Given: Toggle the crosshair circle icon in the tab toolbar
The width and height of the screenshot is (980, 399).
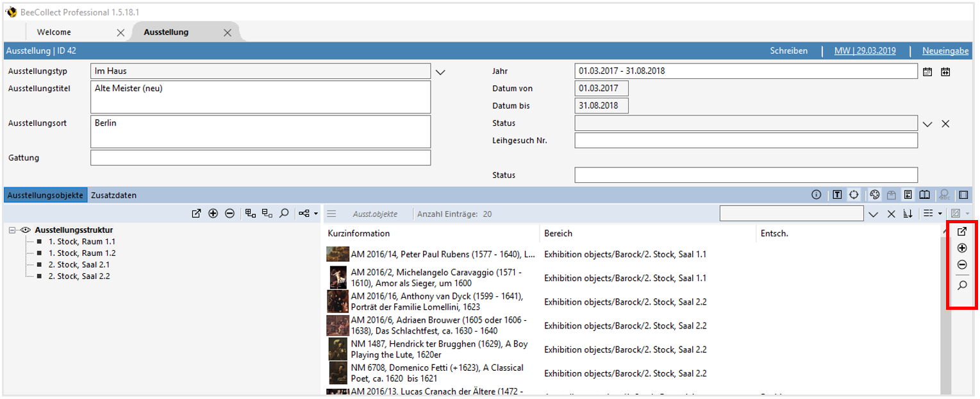Looking at the screenshot, I should 854,195.
